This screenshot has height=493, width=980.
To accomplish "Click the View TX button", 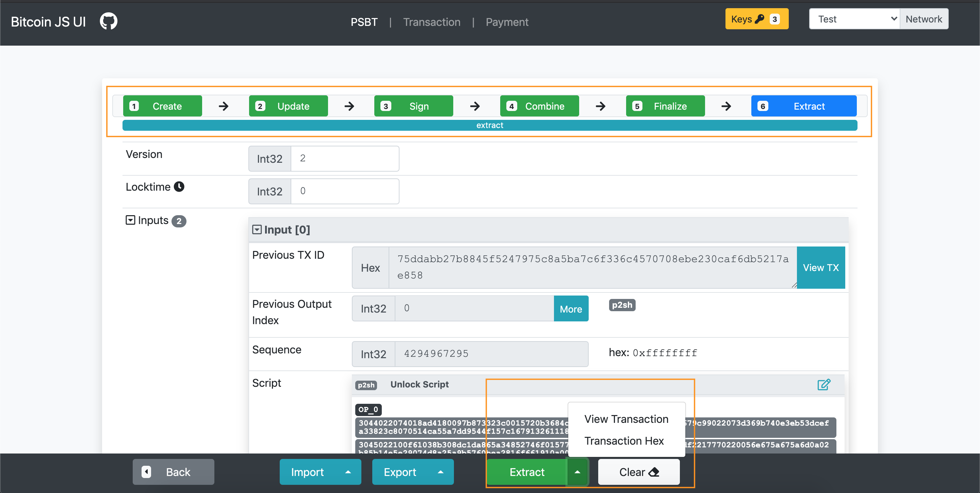I will coord(821,267).
